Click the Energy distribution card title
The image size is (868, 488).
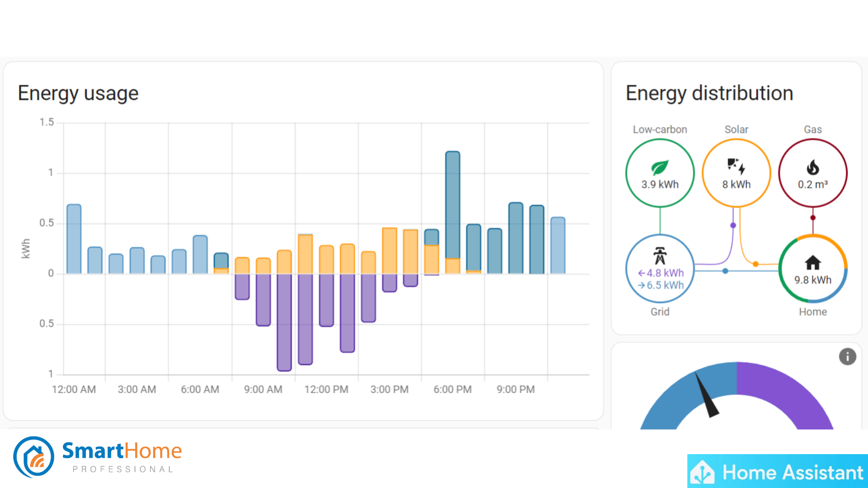pos(709,93)
